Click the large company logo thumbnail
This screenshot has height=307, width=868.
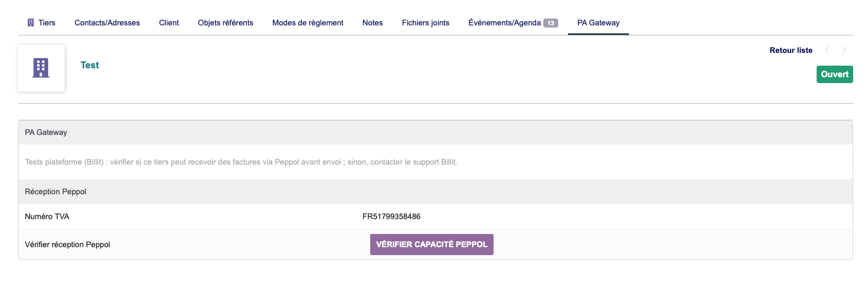(x=41, y=68)
